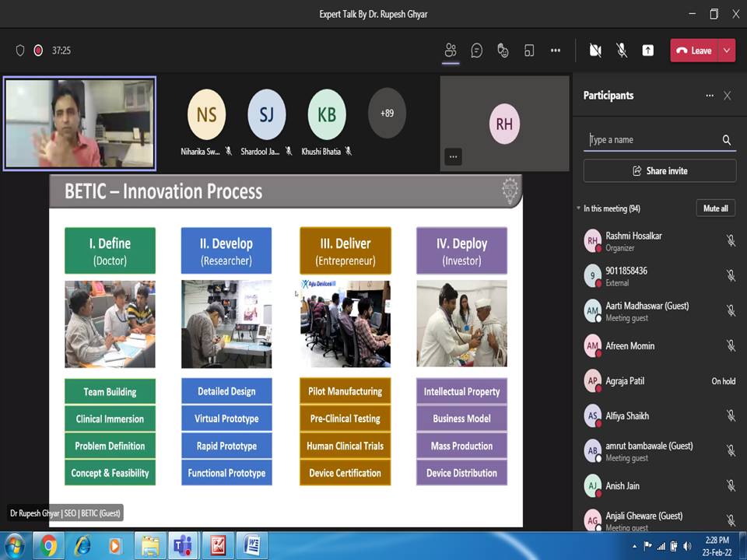The width and height of the screenshot is (747, 560).
Task: Open Microsoft Teams from the Windows taskbar
Action: (x=182, y=546)
